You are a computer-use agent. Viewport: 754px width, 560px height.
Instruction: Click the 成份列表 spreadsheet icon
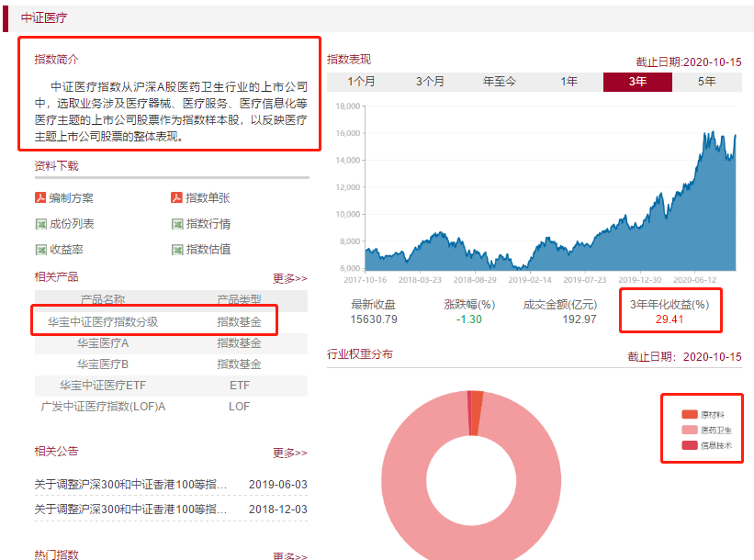coord(41,224)
